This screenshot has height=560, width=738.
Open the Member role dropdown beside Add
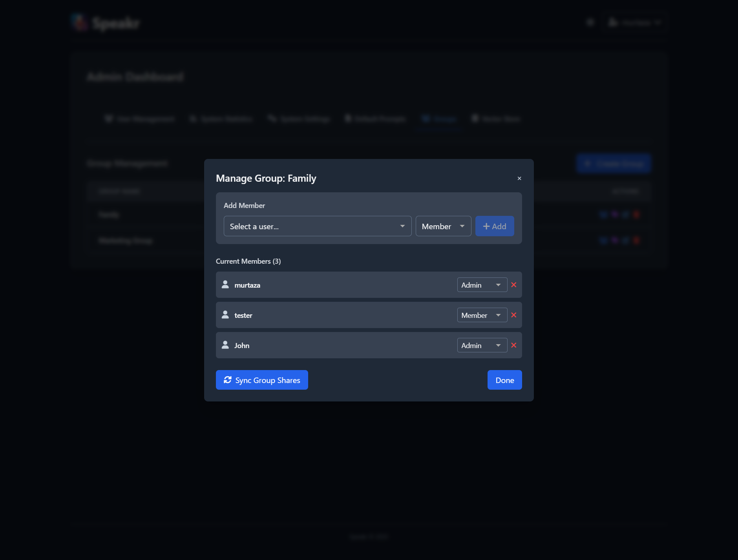(x=443, y=226)
